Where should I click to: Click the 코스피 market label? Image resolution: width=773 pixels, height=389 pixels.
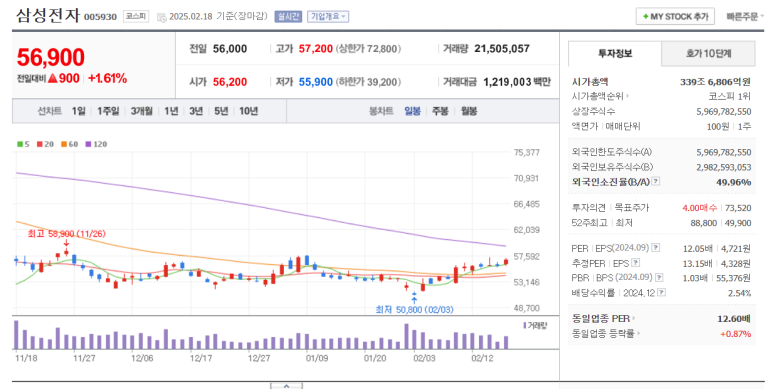click(136, 16)
